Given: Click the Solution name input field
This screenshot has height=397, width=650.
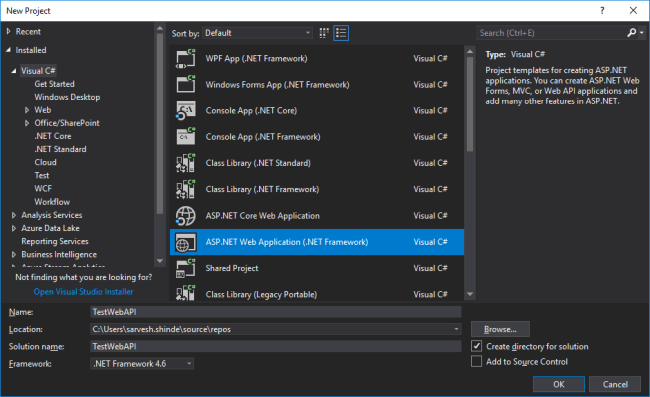Looking at the screenshot, I should (x=276, y=346).
